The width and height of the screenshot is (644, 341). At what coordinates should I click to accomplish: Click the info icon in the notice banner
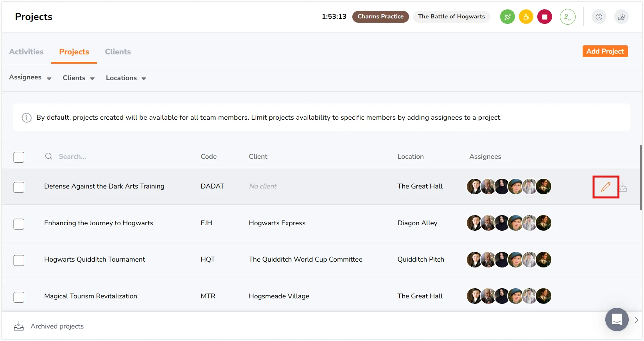[x=27, y=118]
